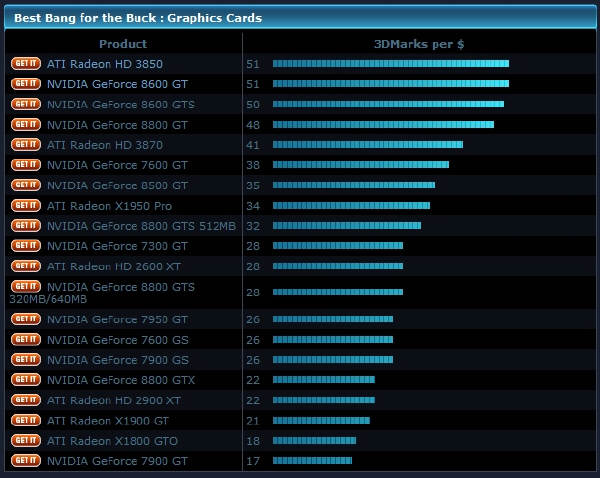Click GET IT button for NVIDIA GeForce 8600 GT
Image resolution: width=600 pixels, height=478 pixels.
(26, 83)
